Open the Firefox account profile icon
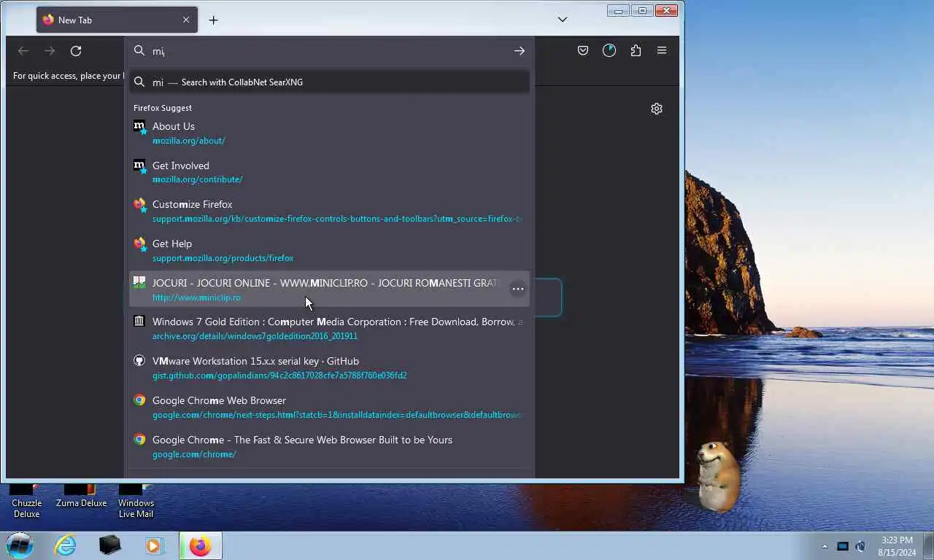The width and height of the screenshot is (934, 560). tap(609, 50)
